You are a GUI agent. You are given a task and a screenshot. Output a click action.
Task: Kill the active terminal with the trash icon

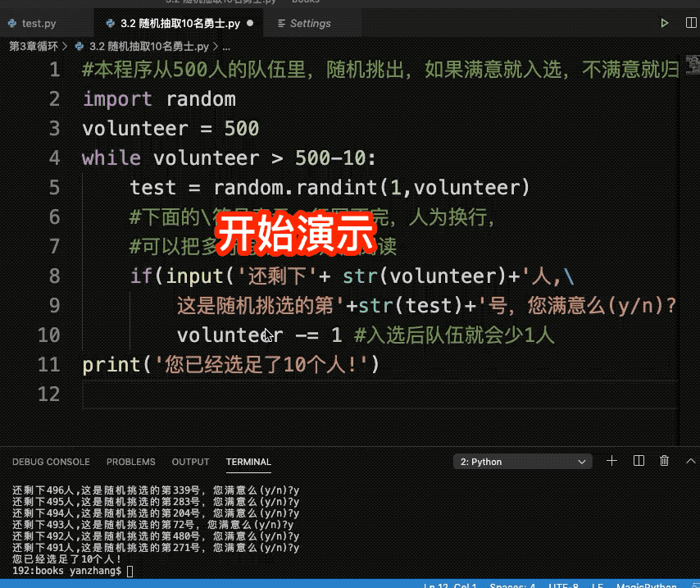(665, 461)
